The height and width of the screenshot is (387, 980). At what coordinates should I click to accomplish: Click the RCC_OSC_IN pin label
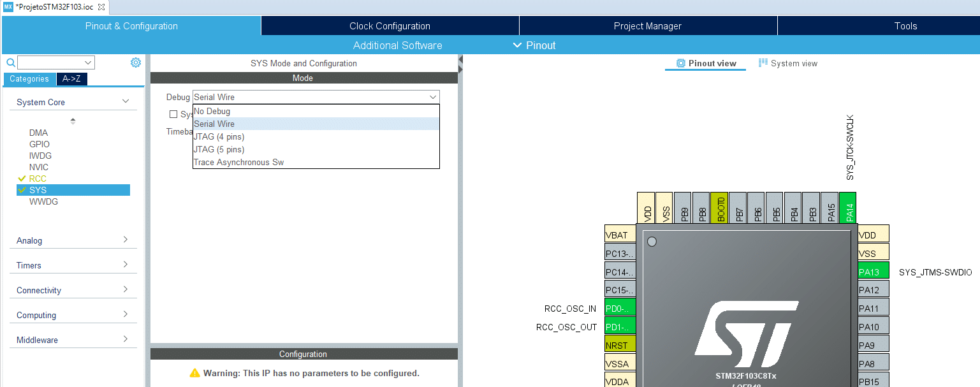point(571,309)
